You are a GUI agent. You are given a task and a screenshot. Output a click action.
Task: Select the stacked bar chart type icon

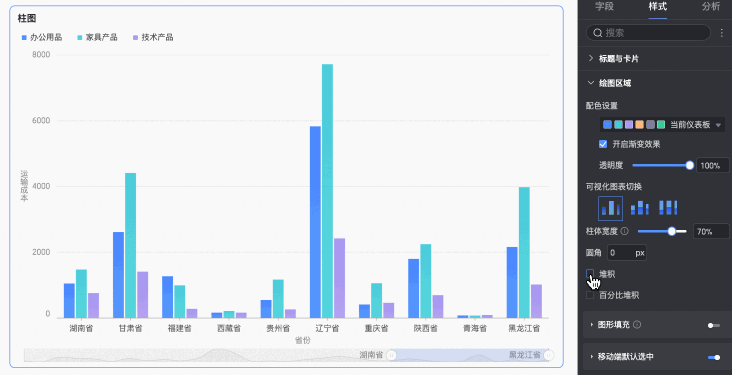click(x=640, y=208)
